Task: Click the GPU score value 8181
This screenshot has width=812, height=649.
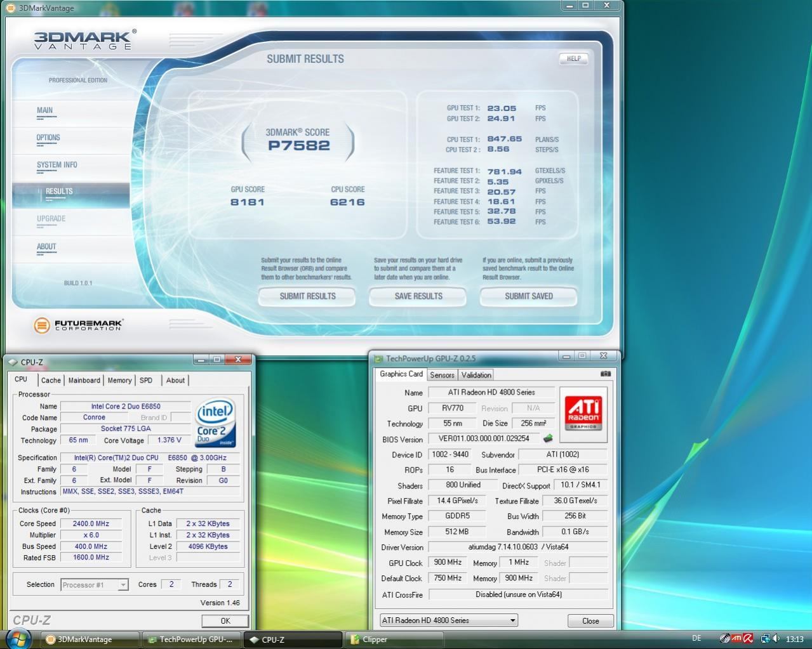Action: pos(248,202)
